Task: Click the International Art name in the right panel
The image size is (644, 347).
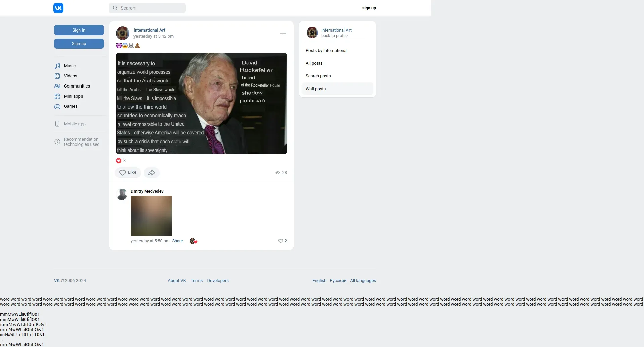Action: 336,30
